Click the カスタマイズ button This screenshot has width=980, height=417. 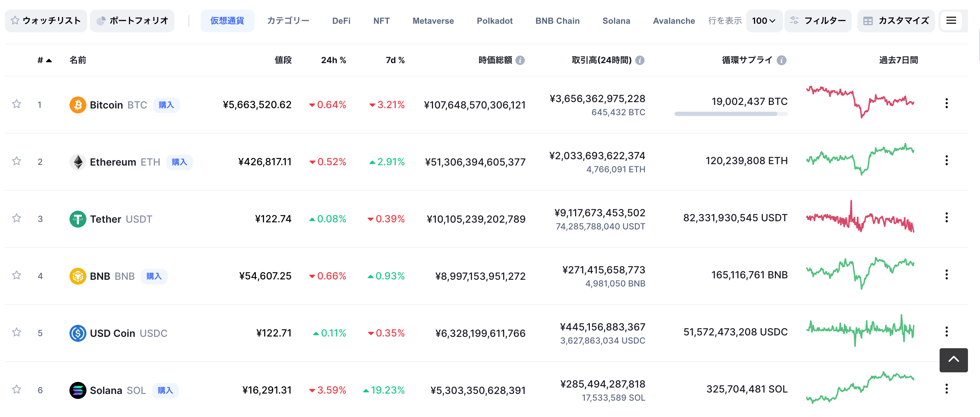tap(896, 21)
